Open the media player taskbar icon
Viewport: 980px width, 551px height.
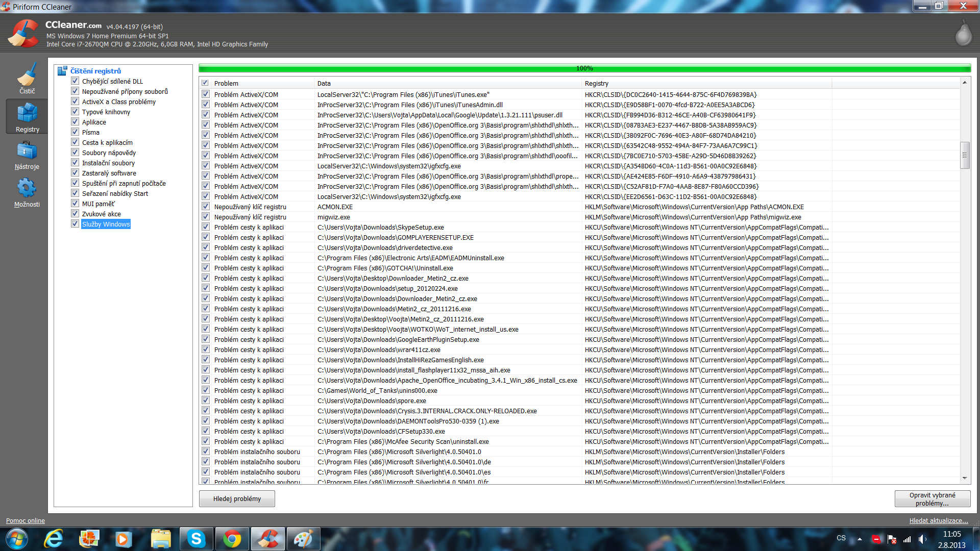click(123, 539)
